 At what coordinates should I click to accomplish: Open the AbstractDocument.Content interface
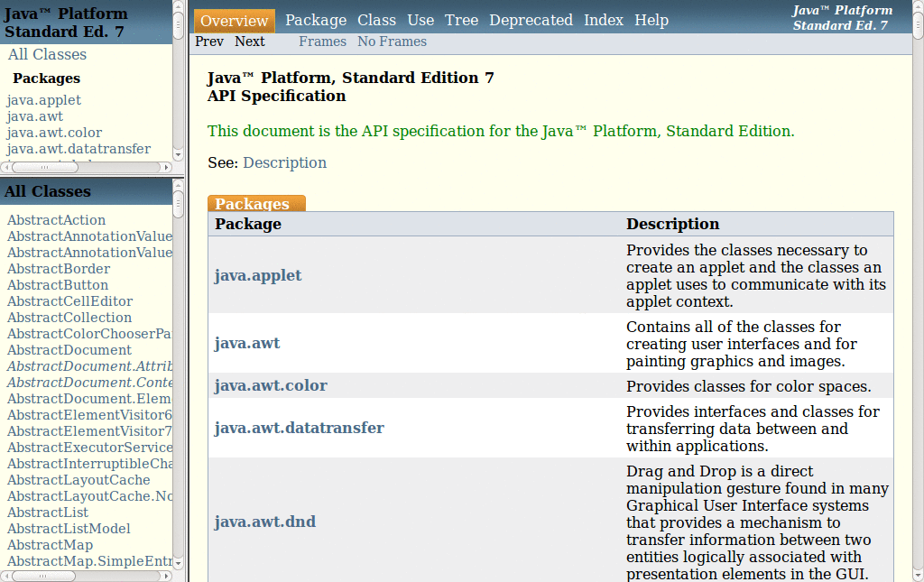[89, 383]
